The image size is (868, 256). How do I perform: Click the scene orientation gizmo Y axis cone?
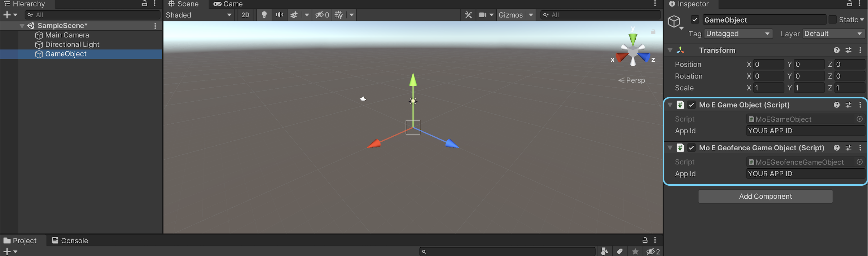tap(633, 39)
